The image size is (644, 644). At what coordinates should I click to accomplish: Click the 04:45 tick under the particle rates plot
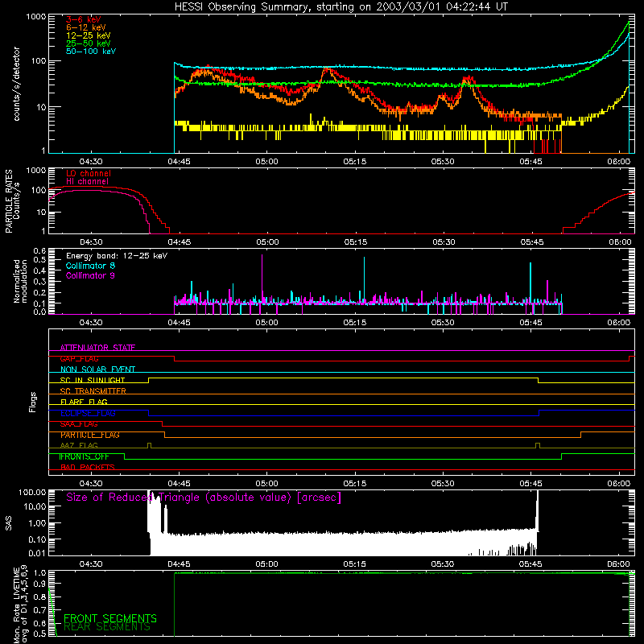179,242
